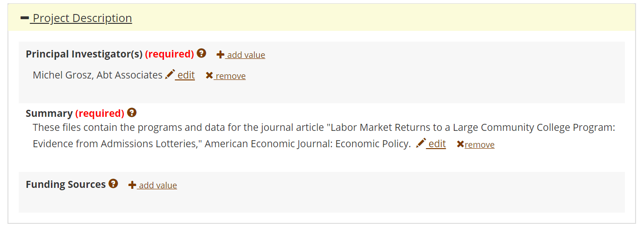Viewport: 644px width, 229px height.
Task: Click the Project Description header title
Action: 82,18
